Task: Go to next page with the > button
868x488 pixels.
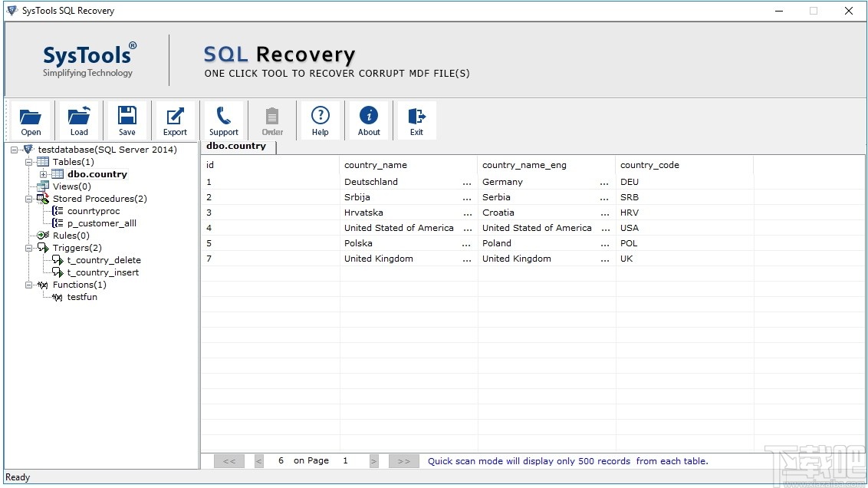Action: 373,460
